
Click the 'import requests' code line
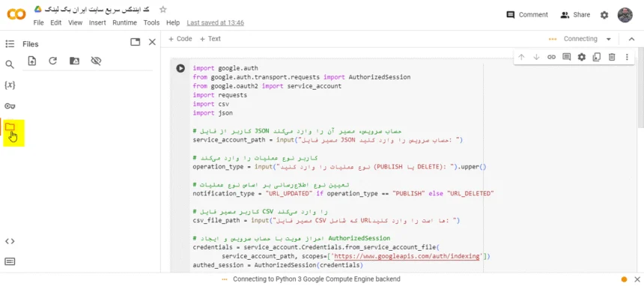(x=219, y=95)
